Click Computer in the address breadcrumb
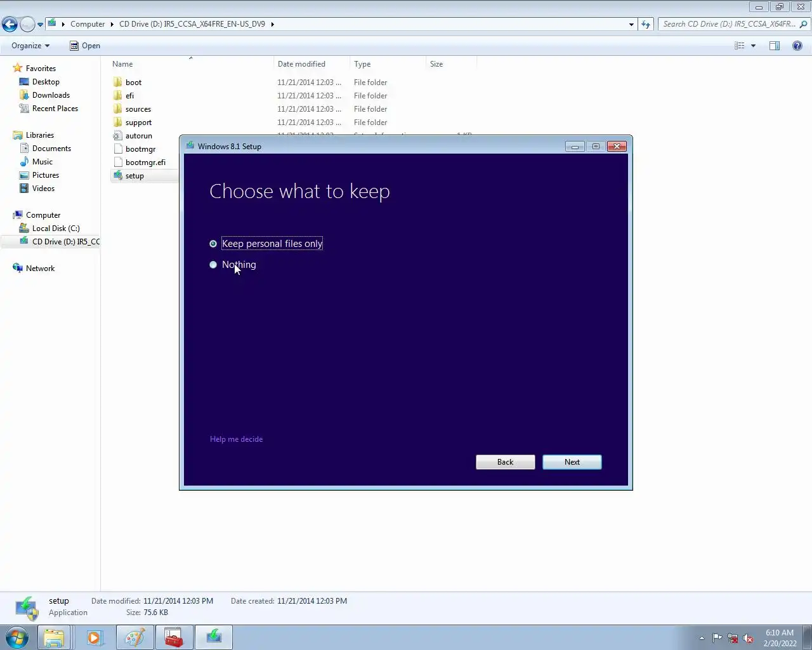812x650 pixels. [88, 24]
